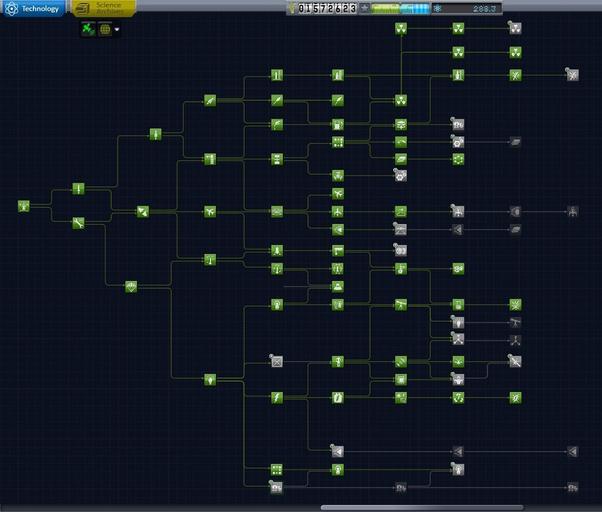Image resolution: width=602 pixels, height=512 pixels.
Task: Select the gray locked envelope-shaped node
Action: [x=277, y=362]
